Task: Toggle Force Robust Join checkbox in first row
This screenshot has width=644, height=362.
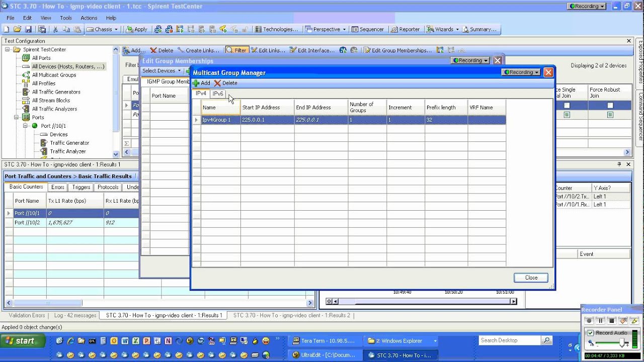Action: tap(610, 106)
